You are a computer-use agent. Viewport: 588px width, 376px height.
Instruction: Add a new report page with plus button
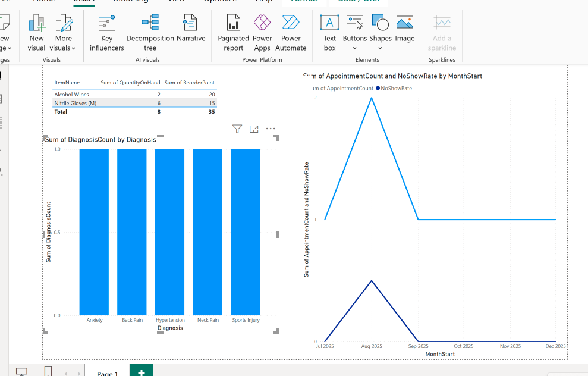[x=141, y=372]
